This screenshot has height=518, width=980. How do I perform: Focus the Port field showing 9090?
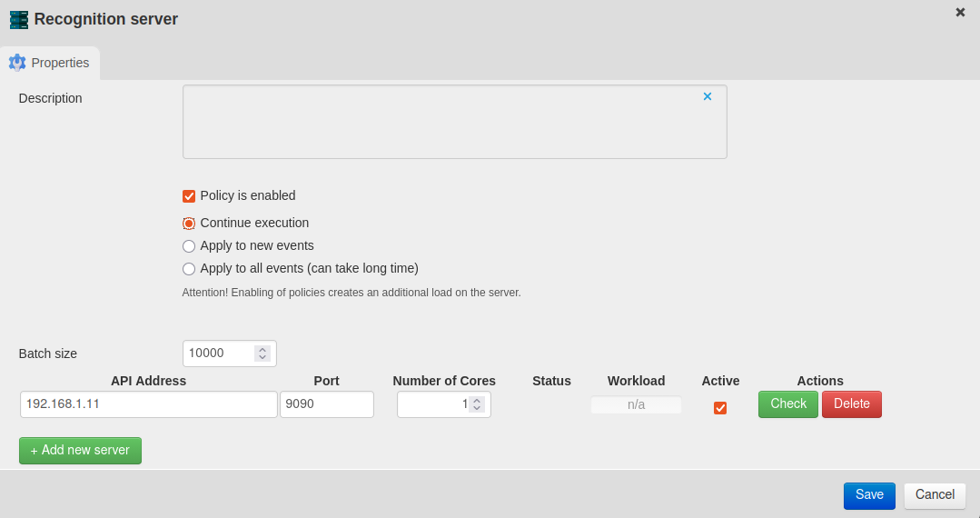point(326,404)
